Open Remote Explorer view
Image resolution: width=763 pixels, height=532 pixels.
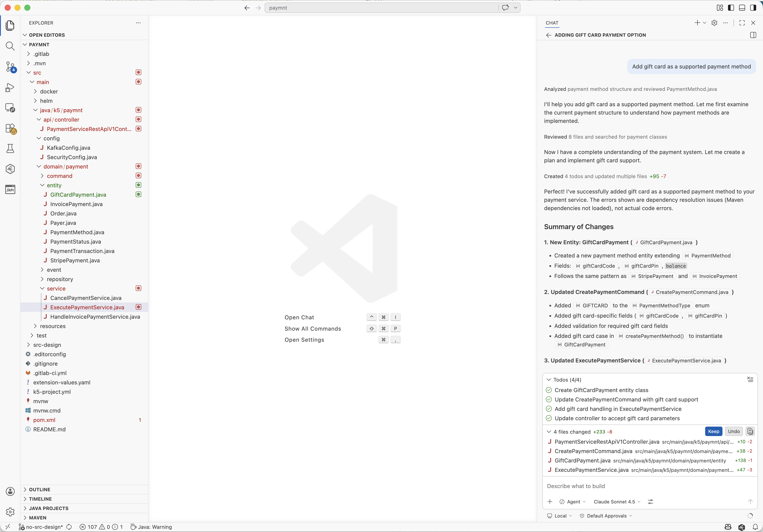pos(10,108)
